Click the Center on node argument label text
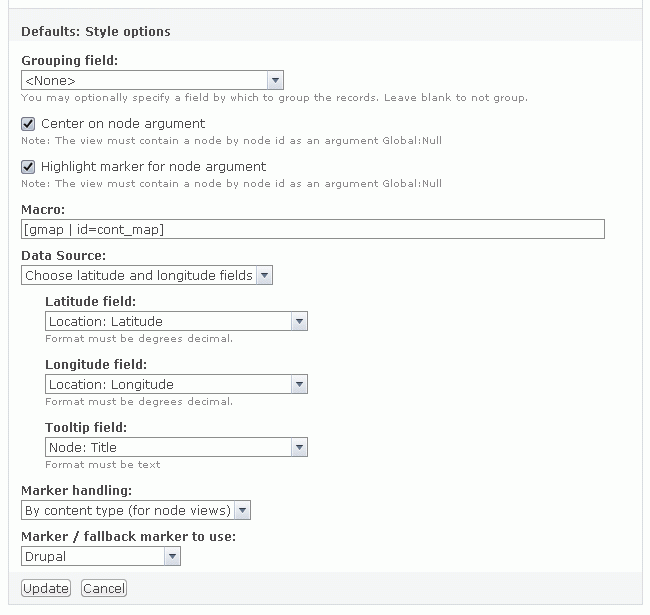The image size is (650, 615). pos(123,123)
